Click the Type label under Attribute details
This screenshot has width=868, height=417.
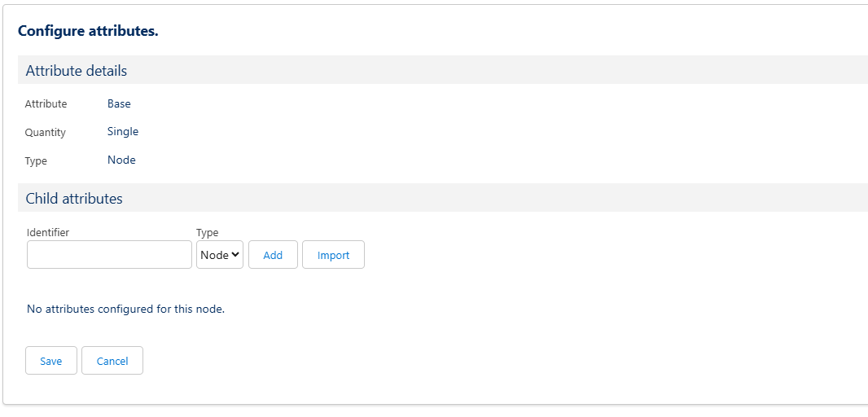click(36, 161)
